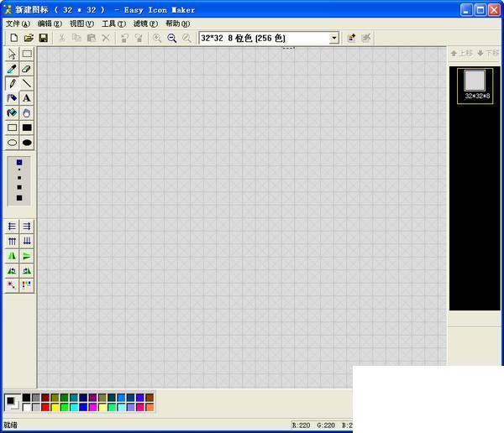Click the R:220 value in status bar
Viewport: 504px width, 433px height.
tap(301, 425)
